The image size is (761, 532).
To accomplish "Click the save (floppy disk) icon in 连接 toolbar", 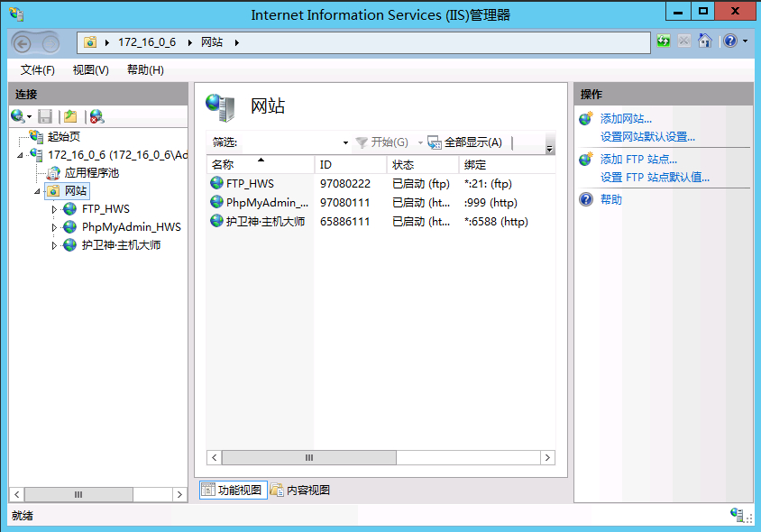I will point(45,116).
